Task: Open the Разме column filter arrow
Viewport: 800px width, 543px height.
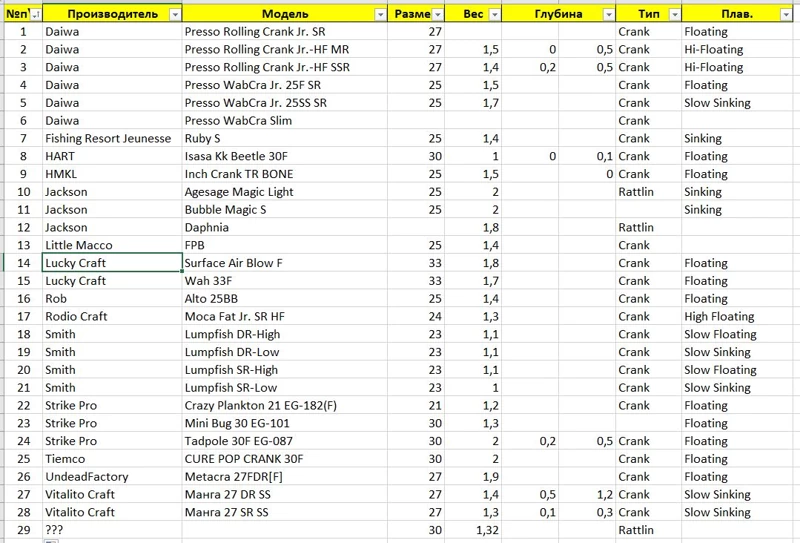Action: pyautogui.click(x=437, y=15)
